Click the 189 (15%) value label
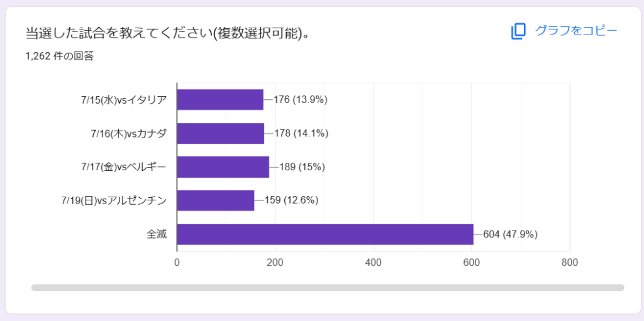This screenshot has height=321, width=644. (303, 166)
